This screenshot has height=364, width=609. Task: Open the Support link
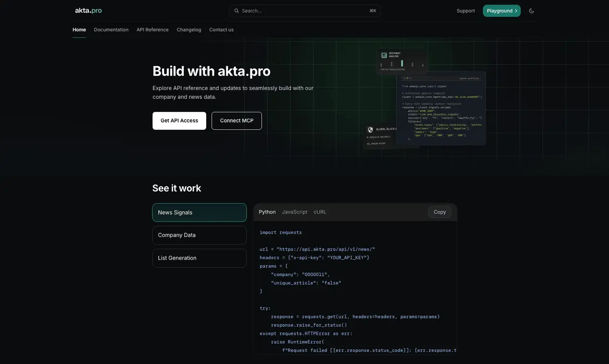pyautogui.click(x=466, y=11)
